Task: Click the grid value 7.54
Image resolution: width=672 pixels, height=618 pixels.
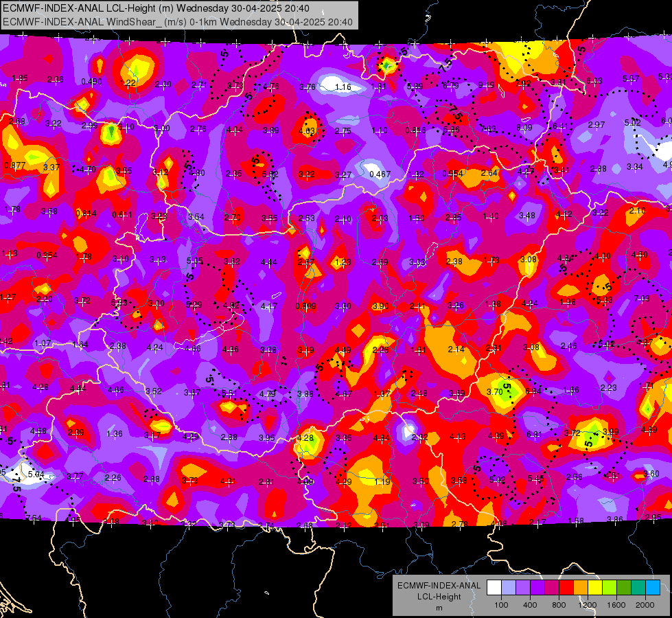Action: coord(34,518)
